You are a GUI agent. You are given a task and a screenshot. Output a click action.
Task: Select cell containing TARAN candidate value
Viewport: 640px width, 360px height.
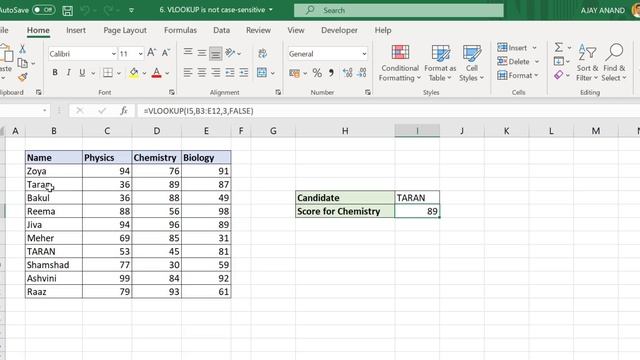point(417,198)
